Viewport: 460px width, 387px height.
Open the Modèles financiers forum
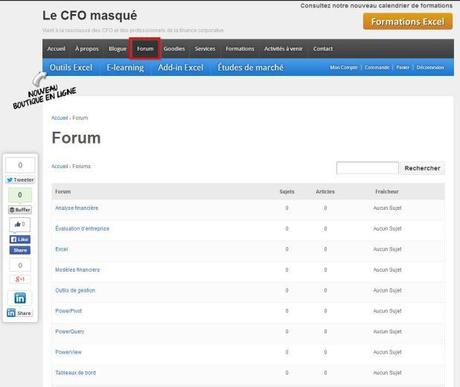[x=77, y=270]
